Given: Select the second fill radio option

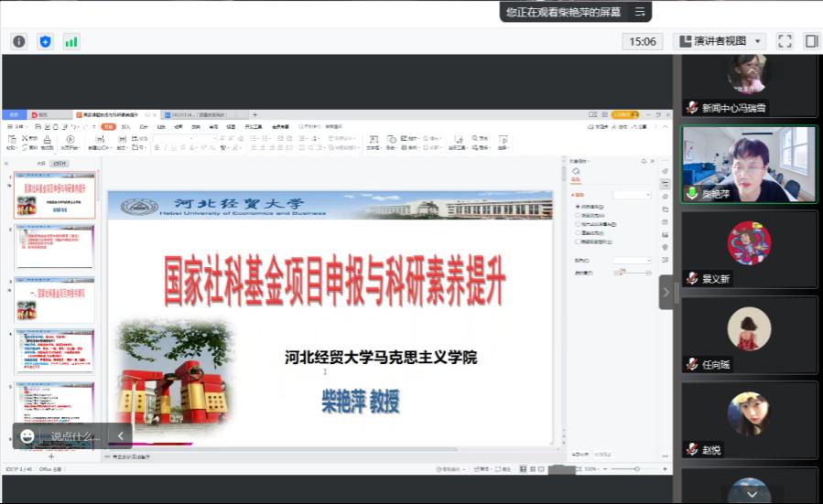Looking at the screenshot, I should coord(577,215).
